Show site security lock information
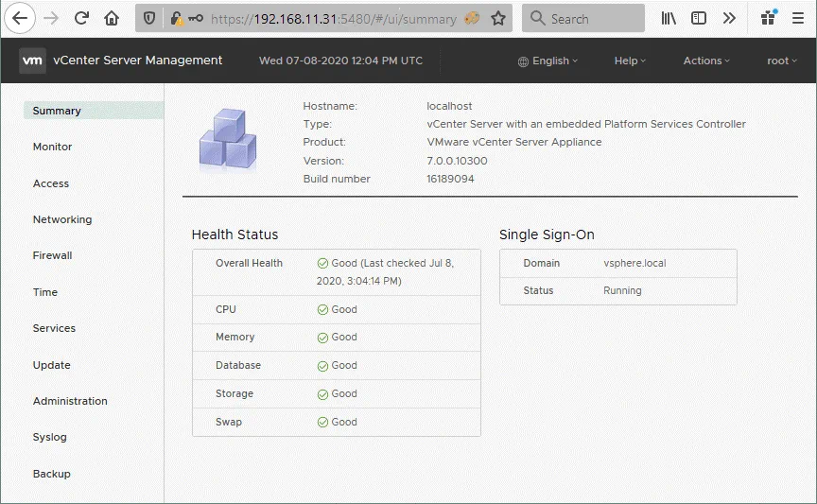This screenshot has width=817, height=504. (x=176, y=18)
